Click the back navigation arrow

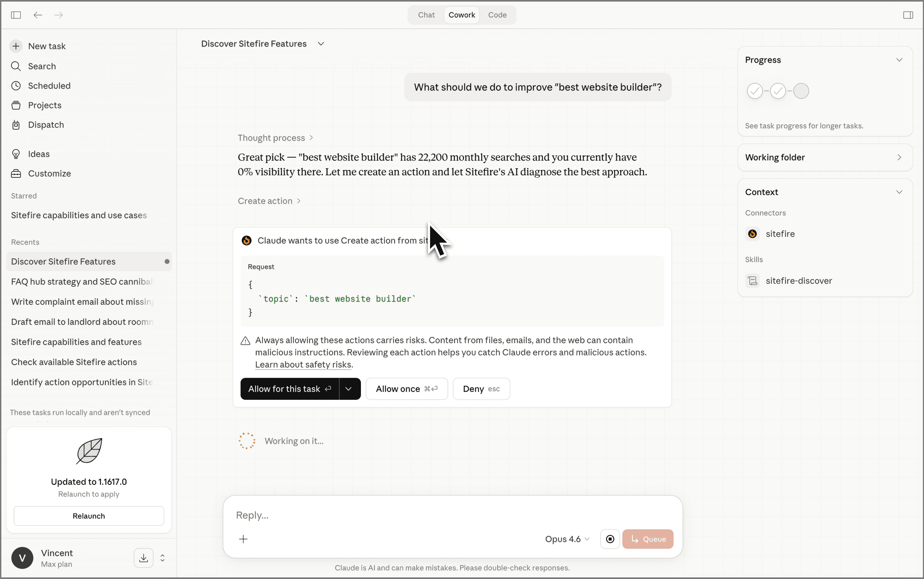38,15
